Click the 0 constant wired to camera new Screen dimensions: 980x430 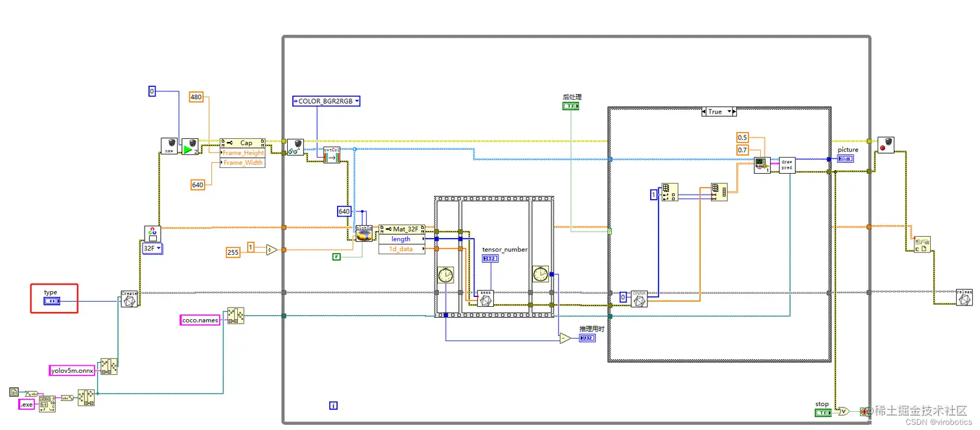click(152, 91)
